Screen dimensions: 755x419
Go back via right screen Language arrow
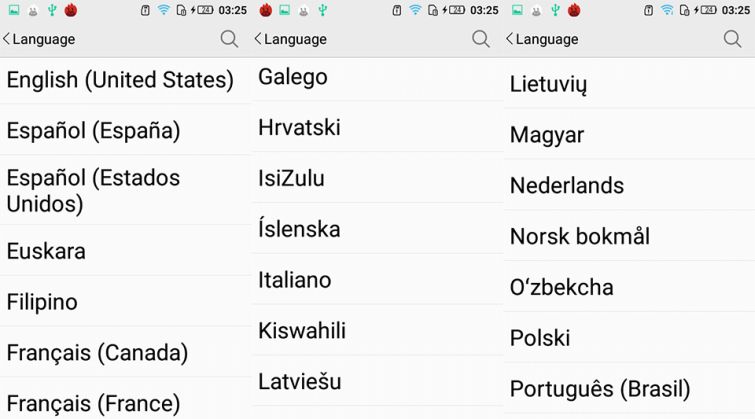[x=542, y=39]
